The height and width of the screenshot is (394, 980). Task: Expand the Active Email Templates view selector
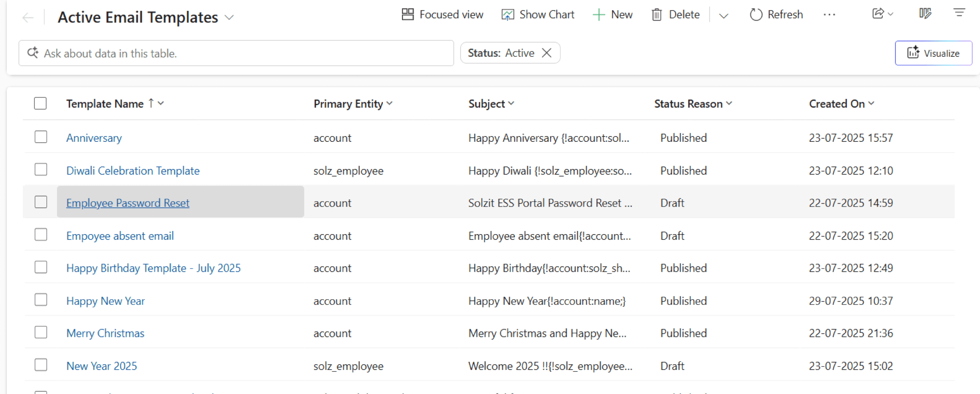[229, 18]
